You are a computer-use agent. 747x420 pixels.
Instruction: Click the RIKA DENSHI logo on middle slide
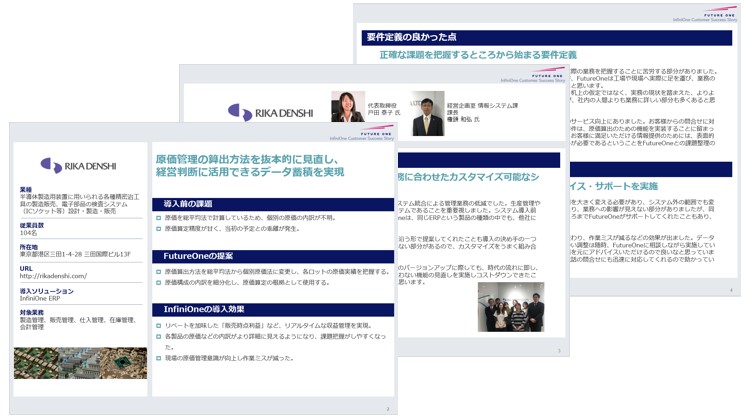tap(271, 112)
